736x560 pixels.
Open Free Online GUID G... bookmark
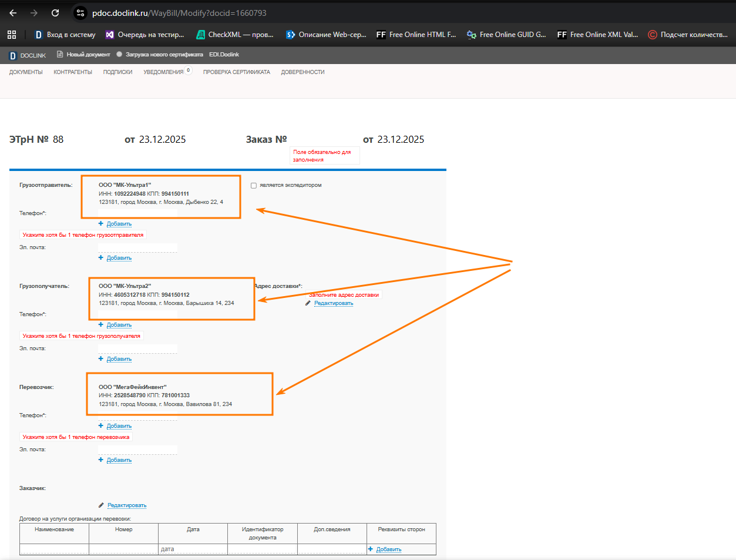point(506,35)
